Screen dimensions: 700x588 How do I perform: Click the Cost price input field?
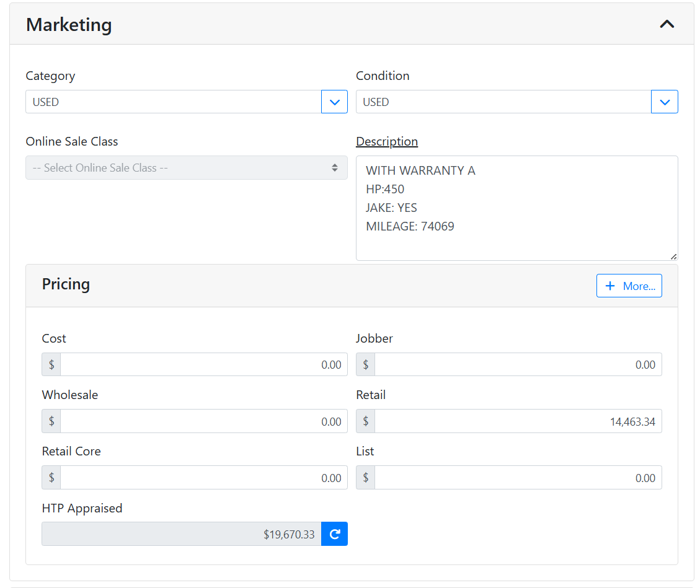point(203,365)
